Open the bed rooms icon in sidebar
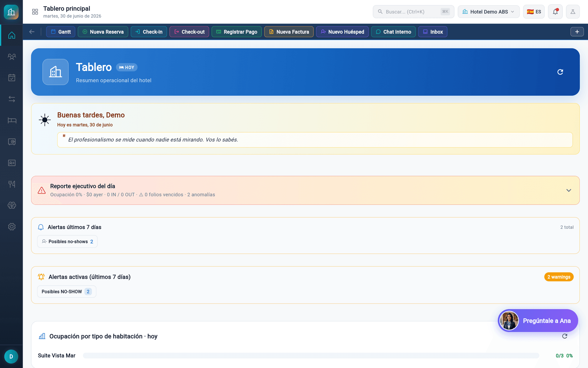The image size is (588, 368). point(12,120)
